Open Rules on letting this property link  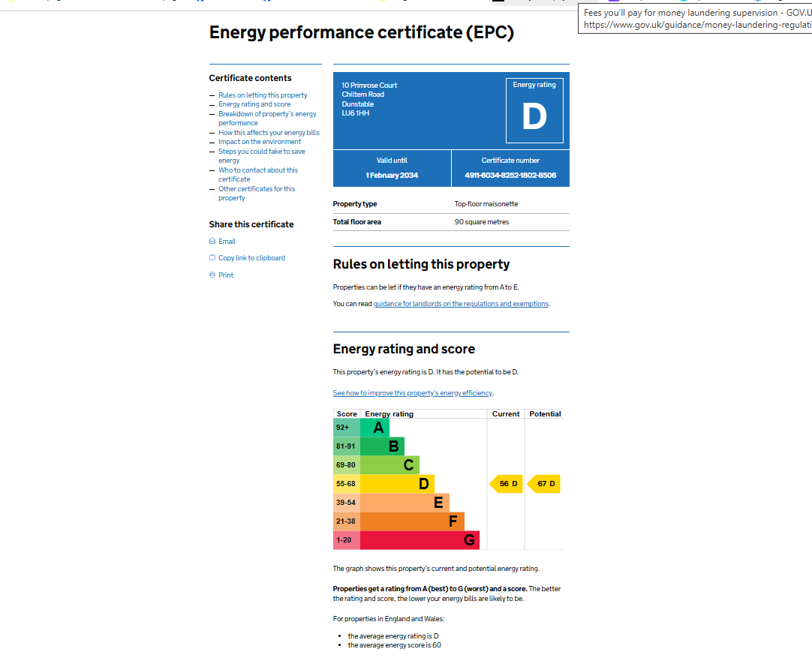coord(263,95)
